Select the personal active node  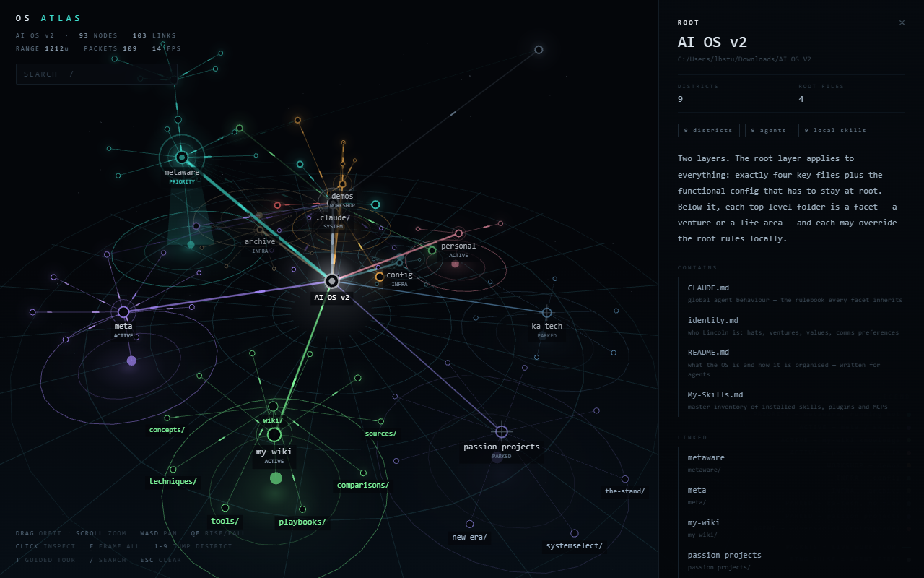458,233
